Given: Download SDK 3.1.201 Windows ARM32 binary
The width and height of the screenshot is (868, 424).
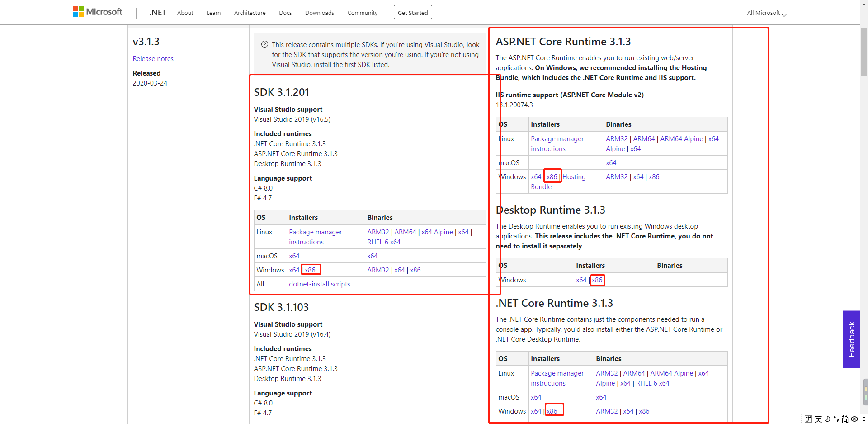Looking at the screenshot, I should 378,270.
